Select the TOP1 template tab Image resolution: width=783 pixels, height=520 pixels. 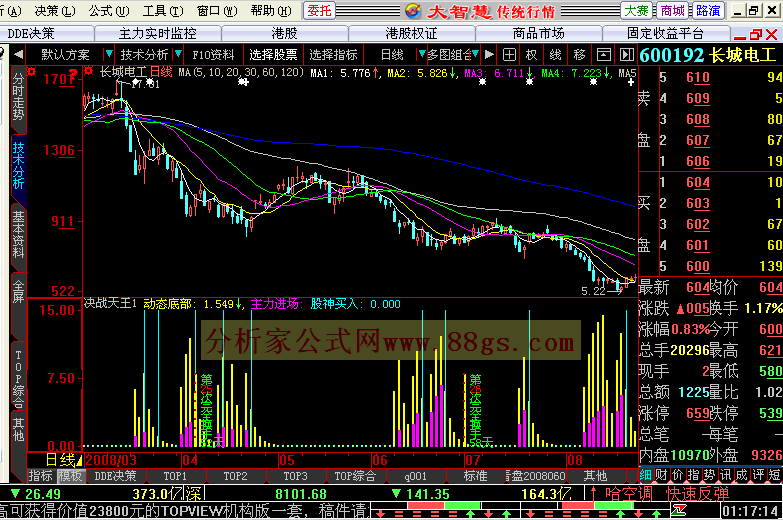coord(175,476)
